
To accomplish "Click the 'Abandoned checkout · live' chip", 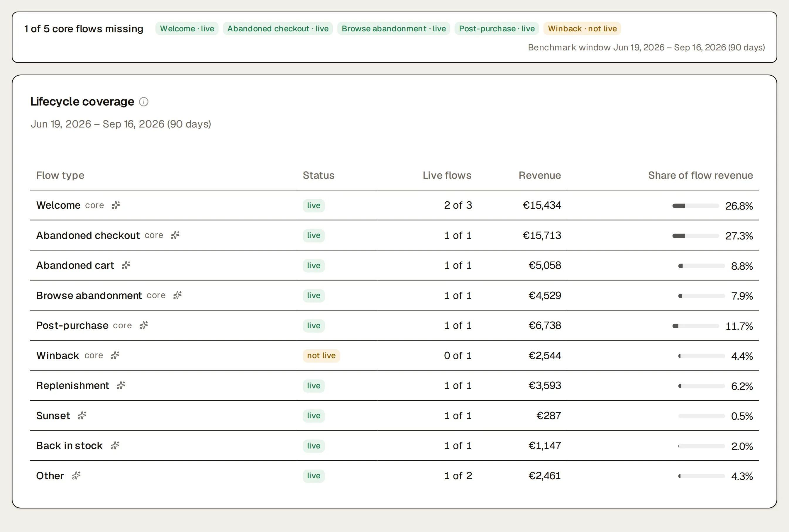I will (278, 28).
